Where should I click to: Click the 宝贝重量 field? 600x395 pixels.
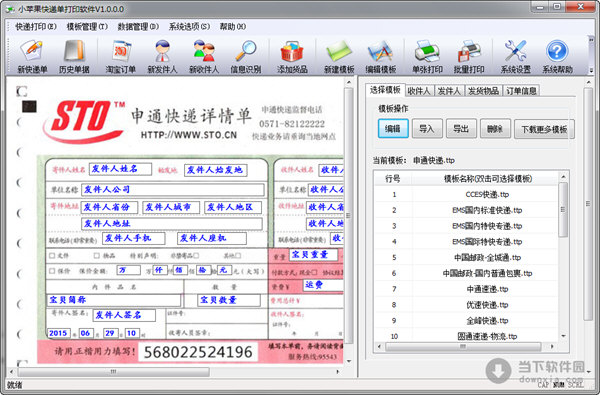click(313, 254)
